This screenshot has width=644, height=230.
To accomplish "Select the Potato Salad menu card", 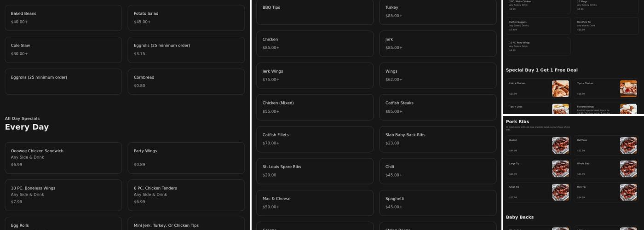I will [x=186, y=18].
